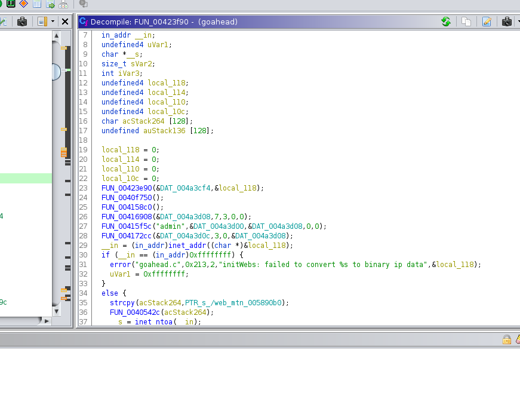Copy decompiler contents with the pages icon

[466, 22]
